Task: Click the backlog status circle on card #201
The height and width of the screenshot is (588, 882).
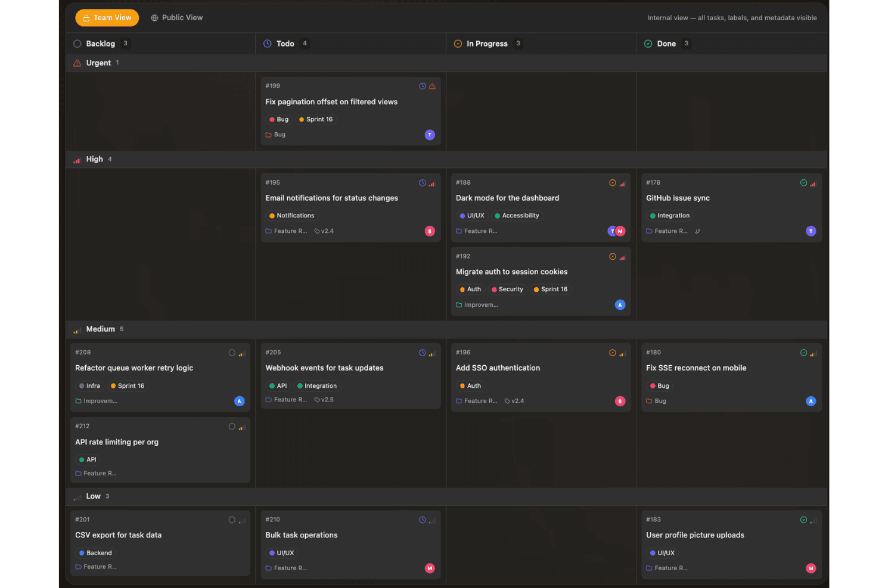Action: point(232,520)
